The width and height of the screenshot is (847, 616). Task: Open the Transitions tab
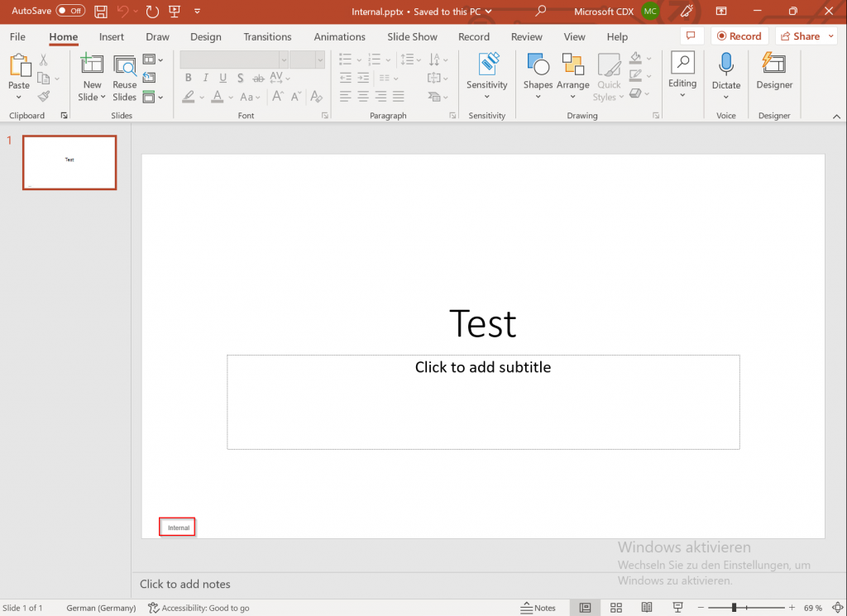(267, 37)
